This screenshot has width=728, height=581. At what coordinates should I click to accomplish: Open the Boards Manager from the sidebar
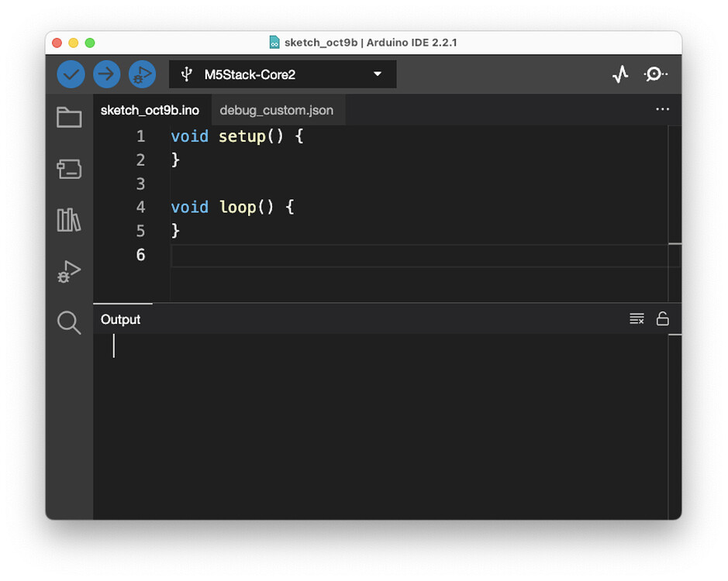(x=69, y=170)
